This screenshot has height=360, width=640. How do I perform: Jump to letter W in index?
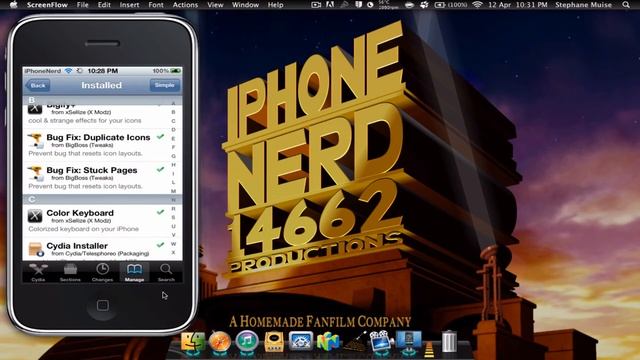pyautogui.click(x=173, y=244)
